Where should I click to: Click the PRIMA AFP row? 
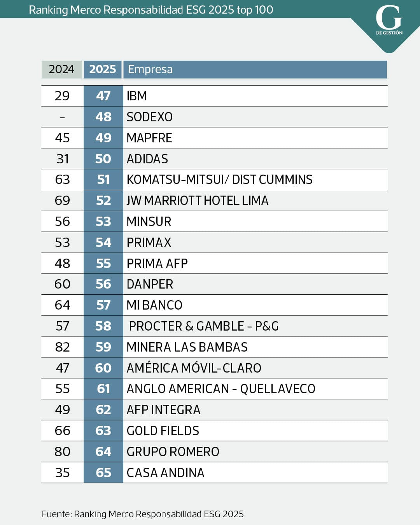coord(157,263)
